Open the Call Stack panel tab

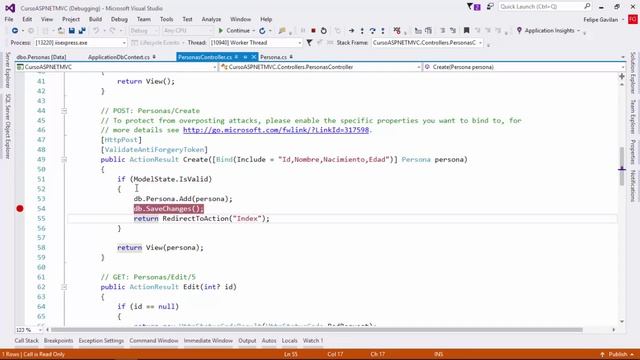tap(27, 340)
